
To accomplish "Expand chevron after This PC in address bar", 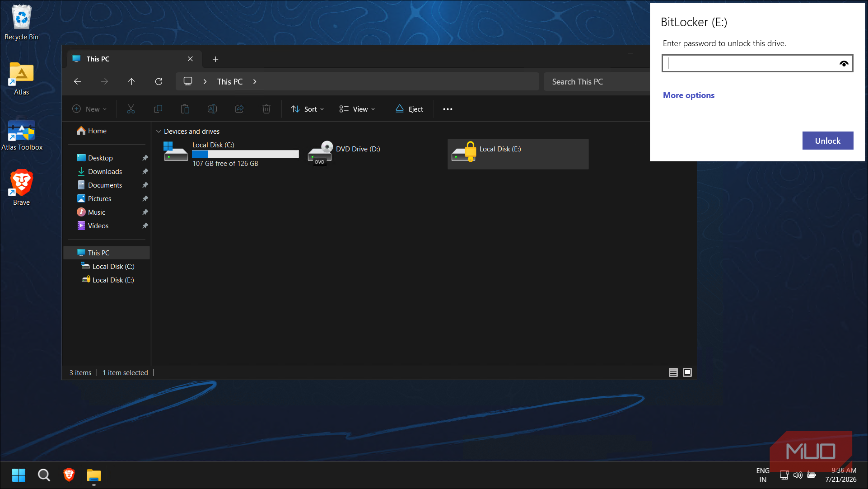I will [255, 82].
